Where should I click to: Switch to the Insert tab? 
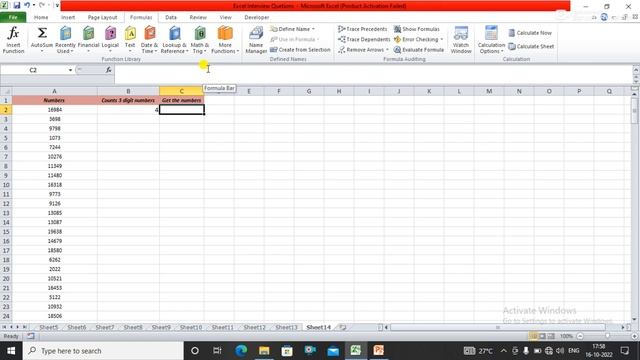coord(68,17)
